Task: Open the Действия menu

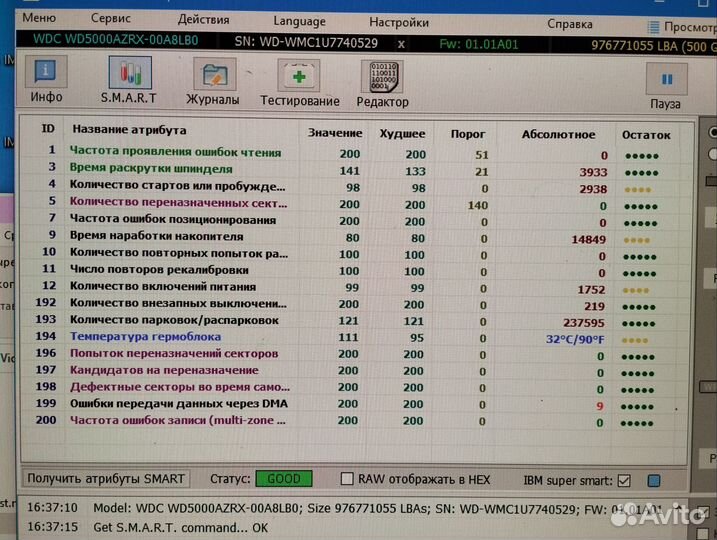Action: tap(203, 20)
